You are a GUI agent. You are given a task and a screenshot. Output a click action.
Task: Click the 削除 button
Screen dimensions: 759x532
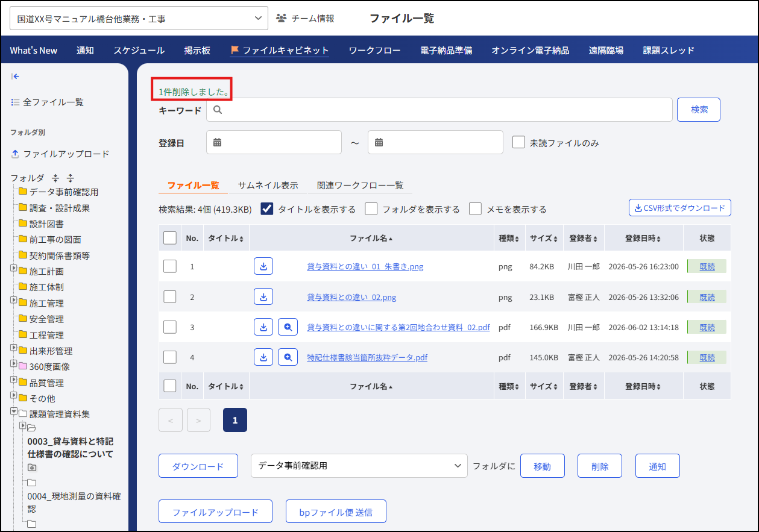pos(600,466)
